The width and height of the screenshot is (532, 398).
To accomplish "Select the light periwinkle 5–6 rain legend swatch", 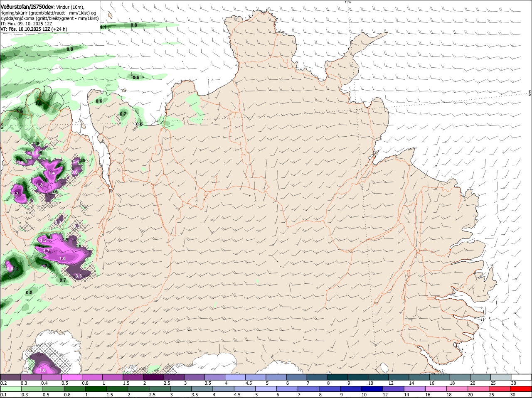I will coord(266,388).
